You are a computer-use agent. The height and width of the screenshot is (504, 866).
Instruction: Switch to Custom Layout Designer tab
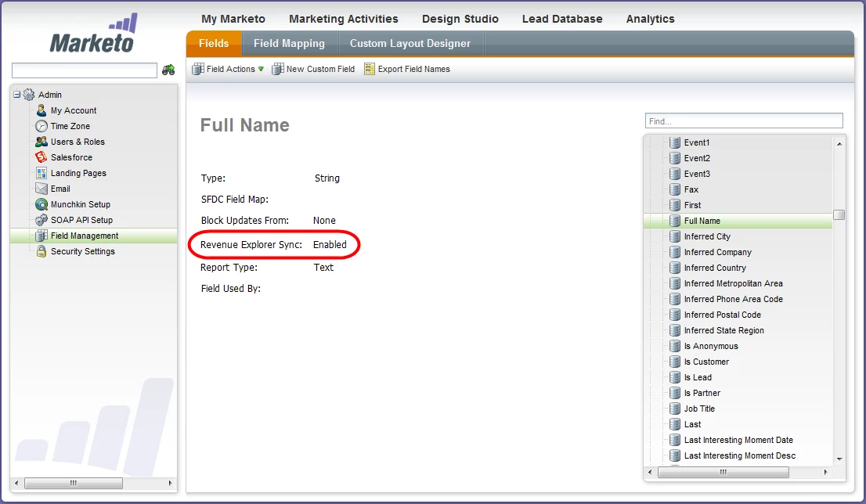tap(410, 44)
